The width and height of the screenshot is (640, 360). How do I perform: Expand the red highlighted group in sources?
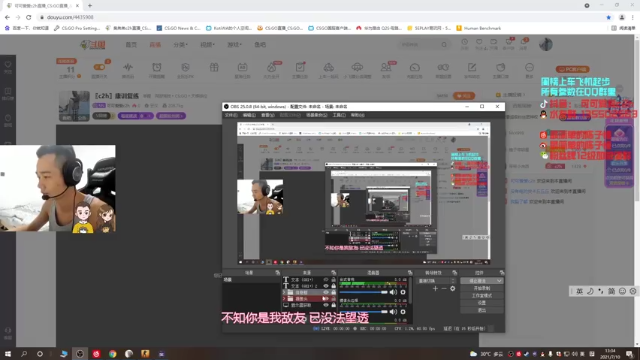click(x=284, y=299)
